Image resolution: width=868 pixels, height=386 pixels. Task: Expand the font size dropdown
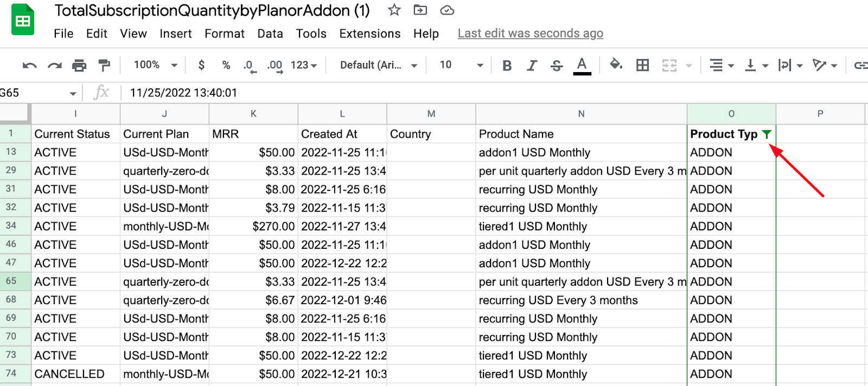[461, 65]
